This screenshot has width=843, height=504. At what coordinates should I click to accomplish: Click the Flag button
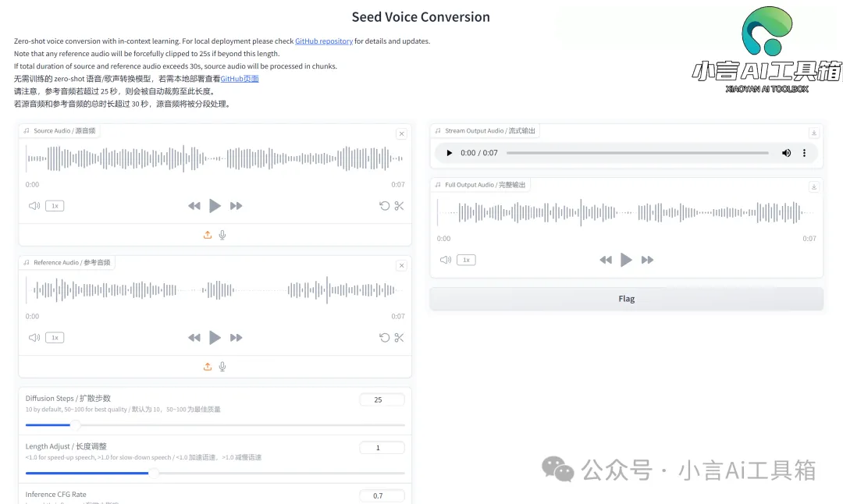click(x=626, y=299)
